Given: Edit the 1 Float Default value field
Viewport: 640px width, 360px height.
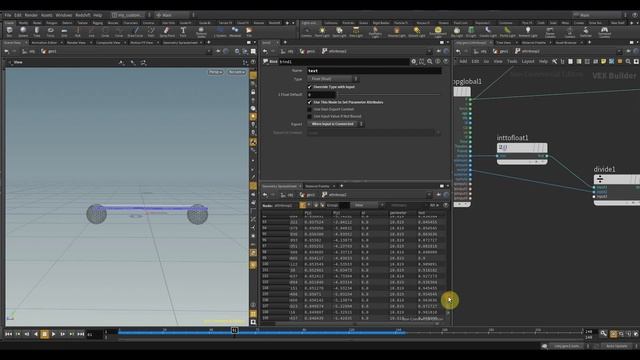Looking at the screenshot, I should pos(322,95).
